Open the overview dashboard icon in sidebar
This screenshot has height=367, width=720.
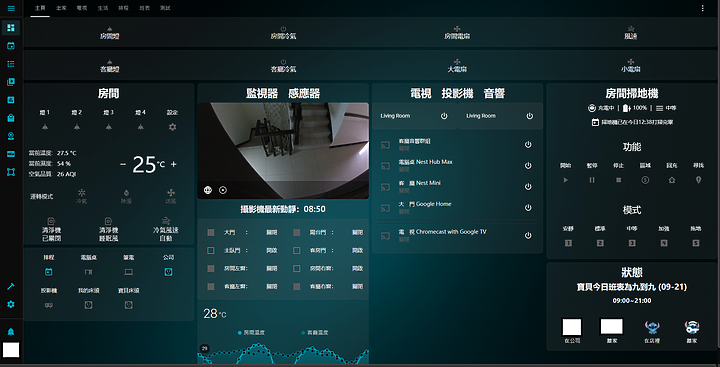[11, 28]
